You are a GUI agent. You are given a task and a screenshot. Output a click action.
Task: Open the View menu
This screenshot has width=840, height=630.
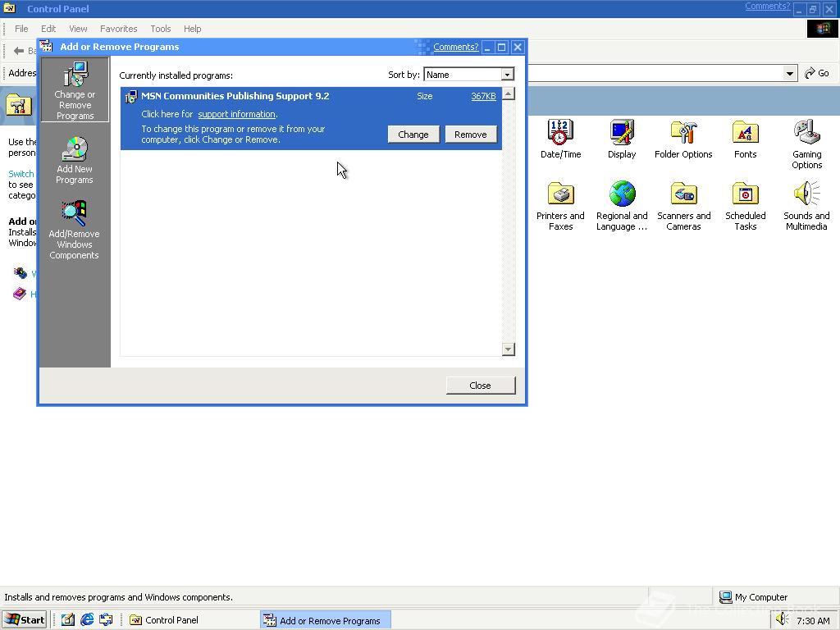tap(78, 29)
